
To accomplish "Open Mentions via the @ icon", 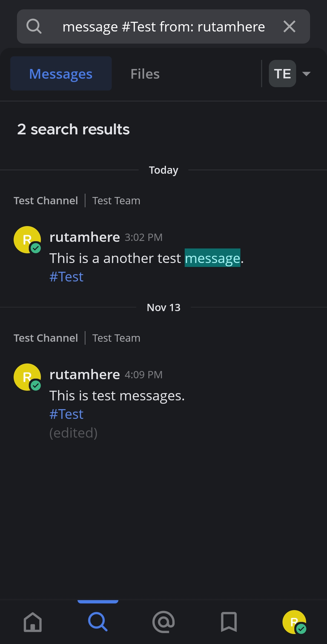I will 163,622.
